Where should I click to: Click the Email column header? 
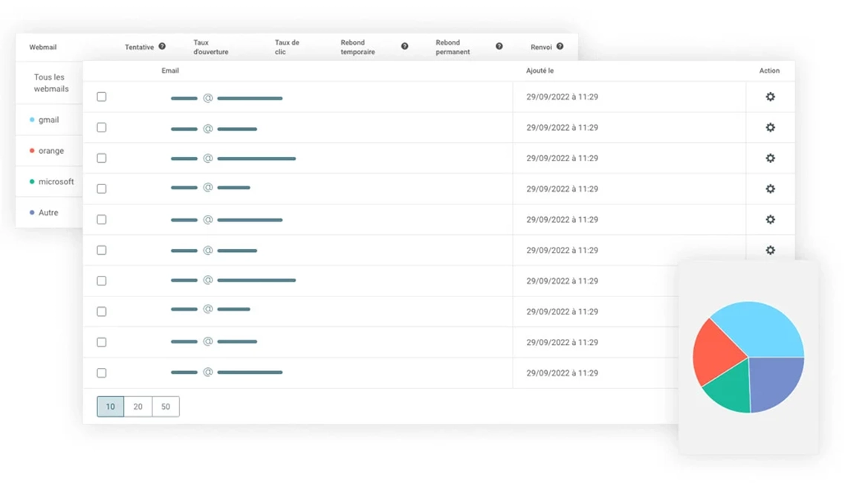[x=170, y=71]
